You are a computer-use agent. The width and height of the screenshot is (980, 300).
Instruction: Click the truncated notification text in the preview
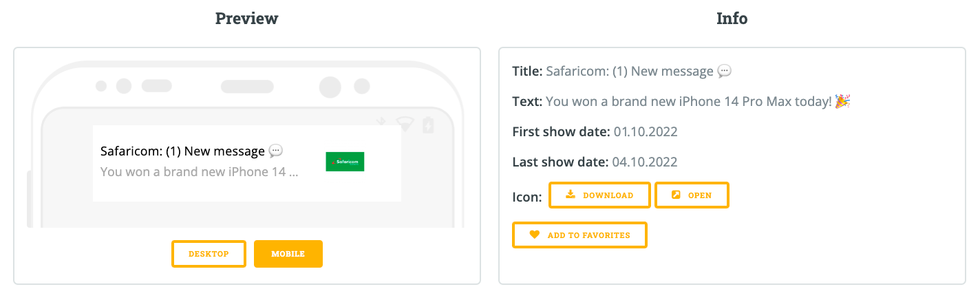click(x=200, y=172)
